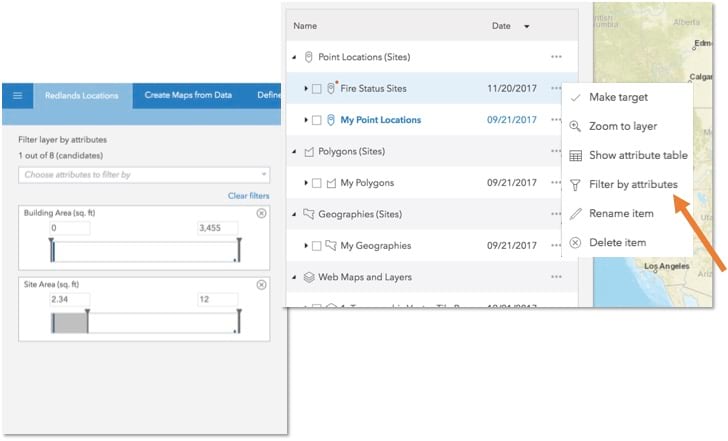Image resolution: width=728 pixels, height=441 pixels.
Task: Remove the Site Area filter
Action: 262,285
